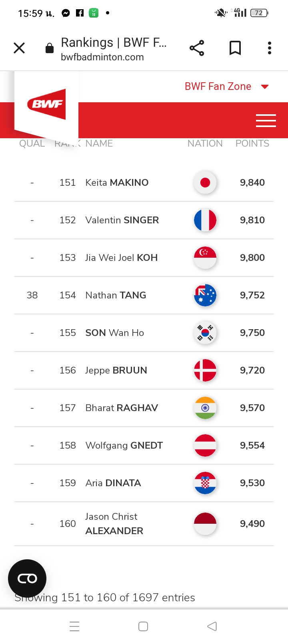This screenshot has height=644, width=288.
Task: Open the three-dot browser options menu
Action: coord(270,48)
